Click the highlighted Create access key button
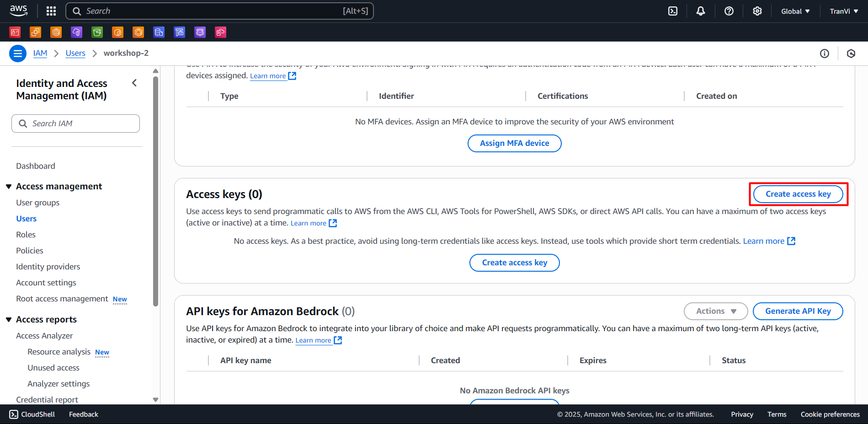The height and width of the screenshot is (424, 868). pos(797,193)
